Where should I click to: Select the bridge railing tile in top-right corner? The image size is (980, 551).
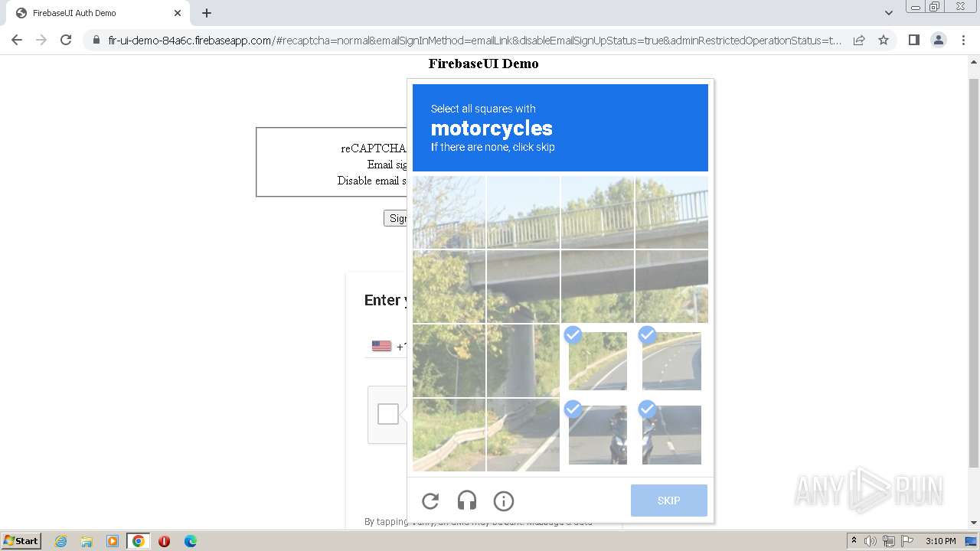click(x=671, y=213)
